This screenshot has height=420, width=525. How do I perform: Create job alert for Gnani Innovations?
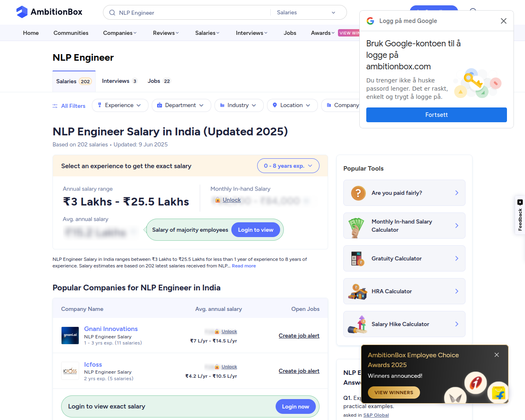[299, 336]
